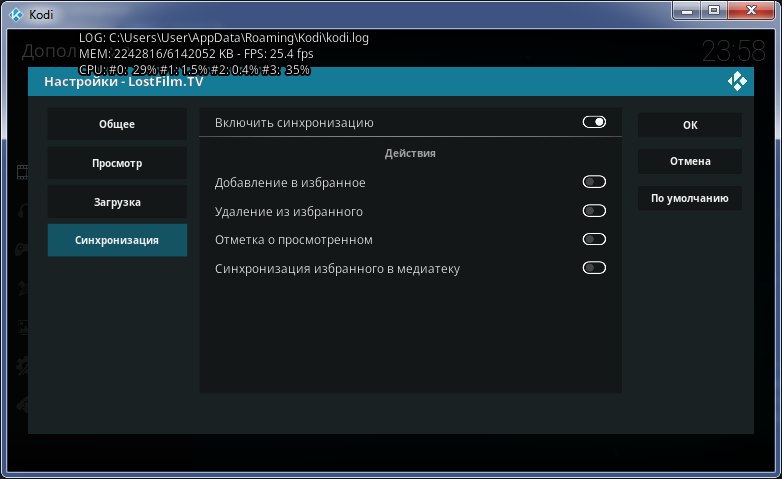Click the Kodi logo in dialog header
Viewport: 782px width, 479px height.
[737, 81]
